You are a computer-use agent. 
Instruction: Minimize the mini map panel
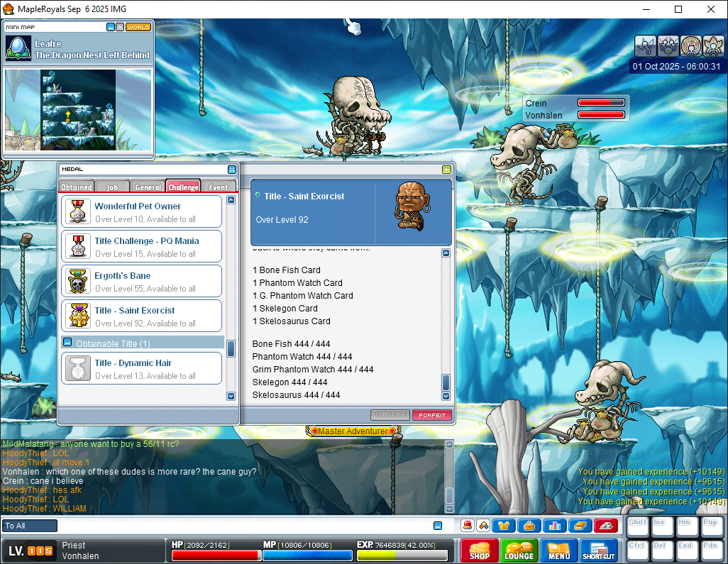tap(111, 27)
